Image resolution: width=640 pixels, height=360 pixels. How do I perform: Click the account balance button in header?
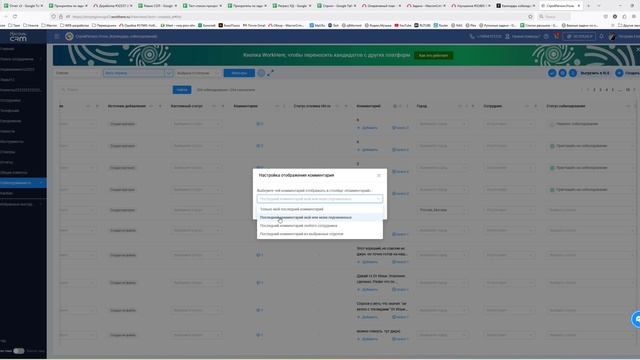click(579, 37)
